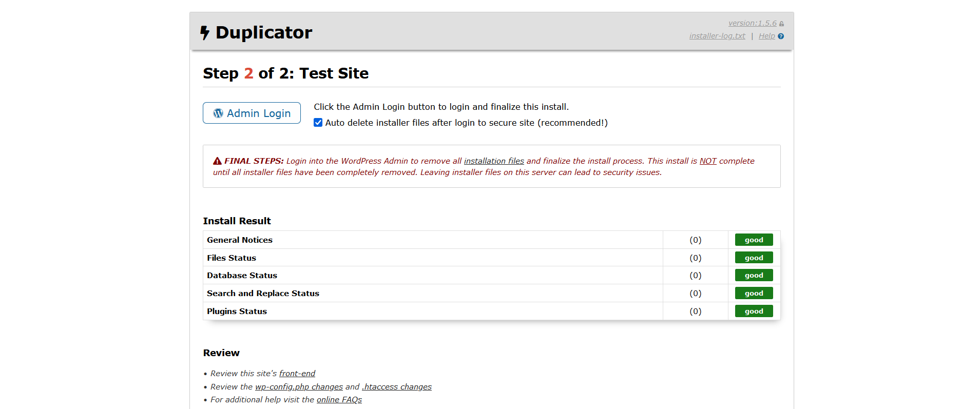The image size is (980, 409).
Task: Expand the General Notices row
Action: coord(492,240)
